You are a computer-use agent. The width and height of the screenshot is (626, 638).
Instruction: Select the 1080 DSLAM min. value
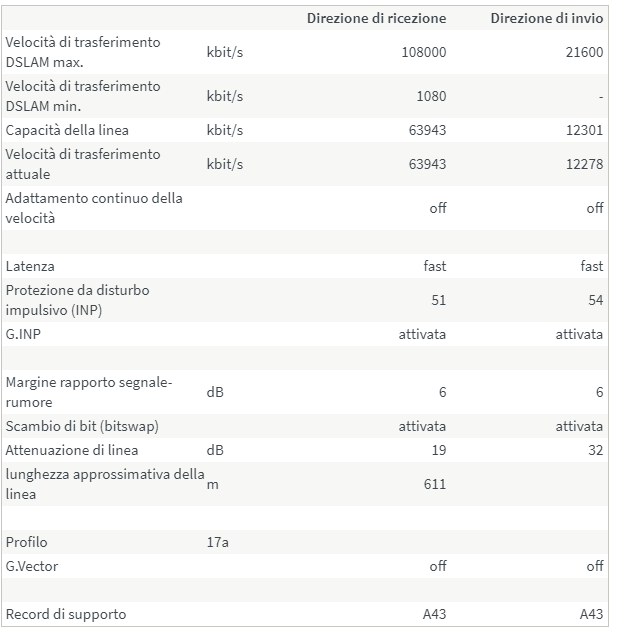coord(430,96)
